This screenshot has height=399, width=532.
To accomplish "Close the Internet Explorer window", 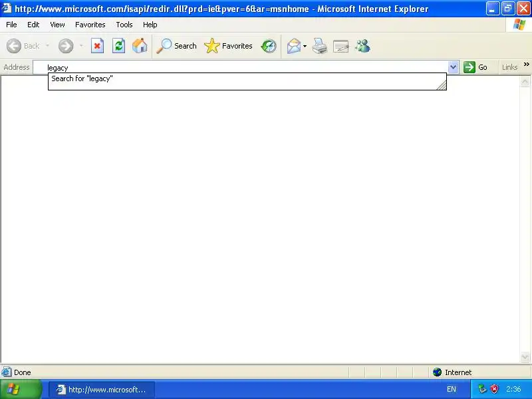I will 523,9.
